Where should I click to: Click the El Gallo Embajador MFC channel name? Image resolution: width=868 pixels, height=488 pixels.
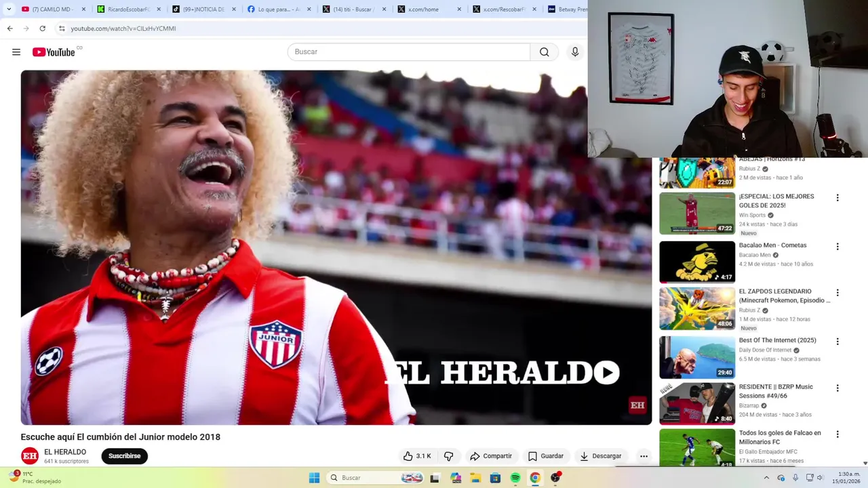(x=768, y=451)
